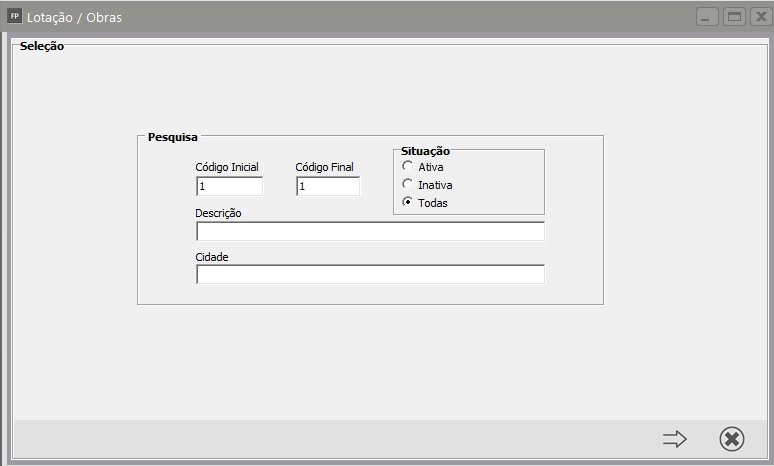Click the Descrição text box
774x466 pixels.
(x=370, y=232)
